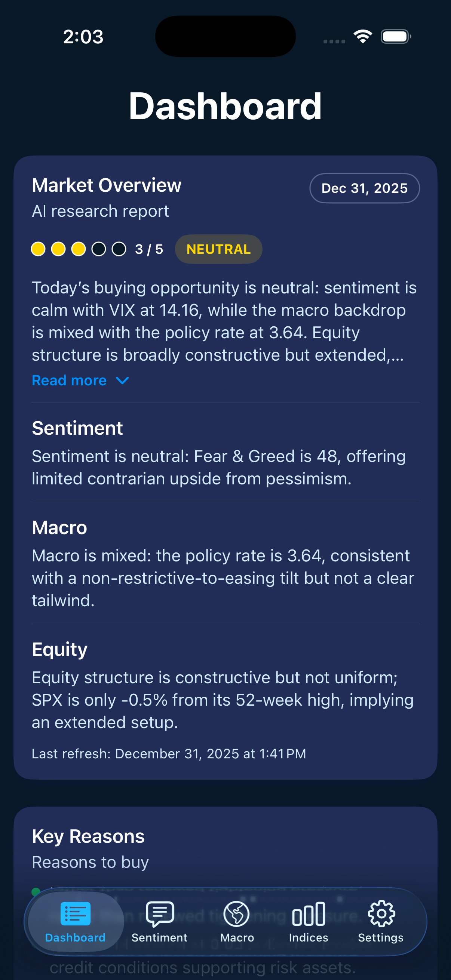
Task: Click the Equity section heading
Action: [60, 649]
